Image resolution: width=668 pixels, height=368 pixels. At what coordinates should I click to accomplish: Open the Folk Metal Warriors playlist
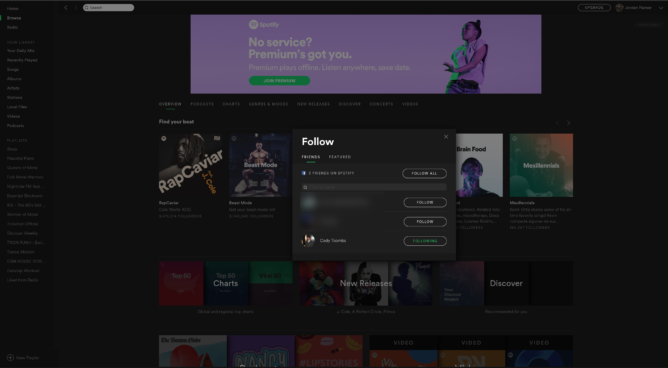click(25, 177)
